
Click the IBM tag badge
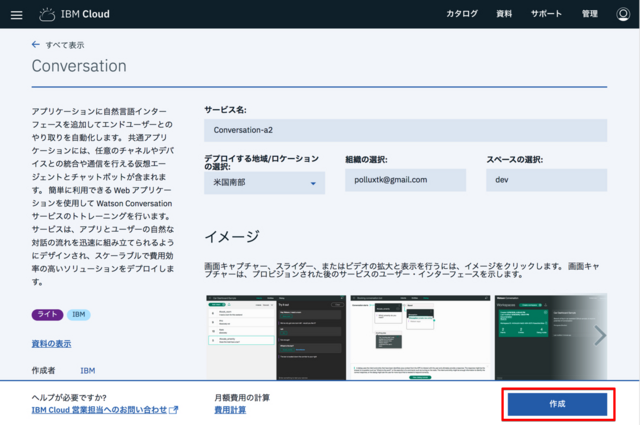click(x=79, y=314)
